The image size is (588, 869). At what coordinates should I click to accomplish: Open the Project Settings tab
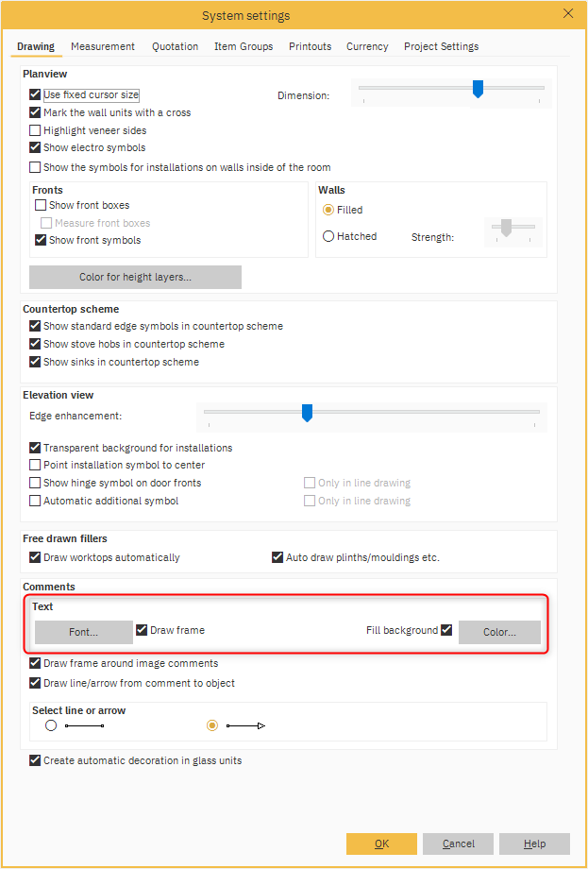click(441, 46)
